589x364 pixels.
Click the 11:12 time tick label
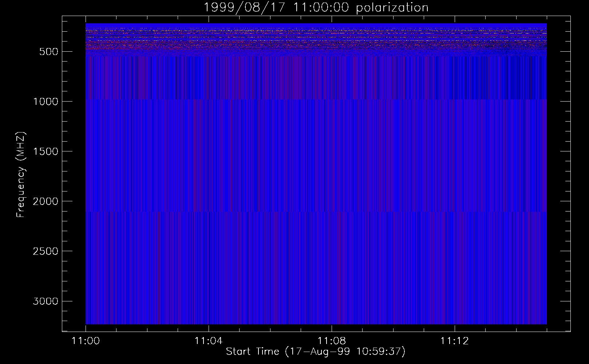coord(454,341)
